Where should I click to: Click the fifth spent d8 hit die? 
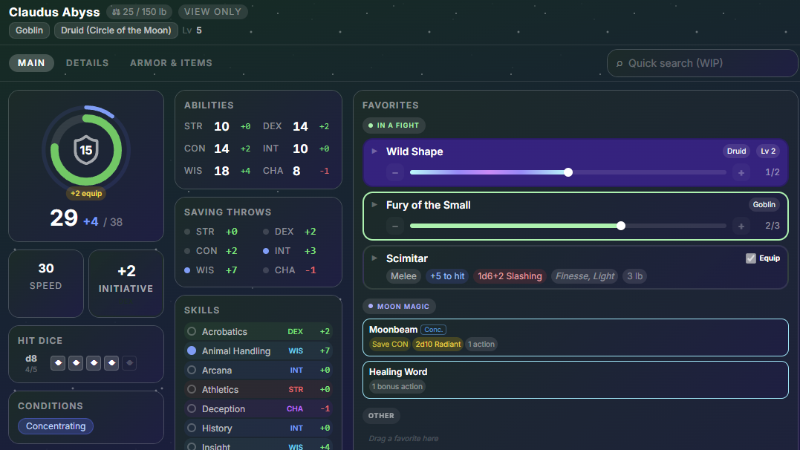pyautogui.click(x=129, y=363)
